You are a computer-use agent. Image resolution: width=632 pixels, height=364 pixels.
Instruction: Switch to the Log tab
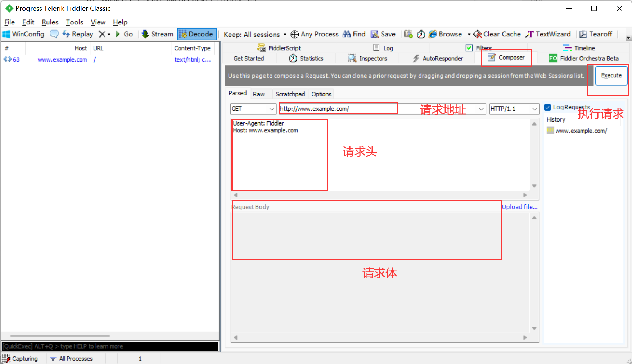pyautogui.click(x=383, y=48)
